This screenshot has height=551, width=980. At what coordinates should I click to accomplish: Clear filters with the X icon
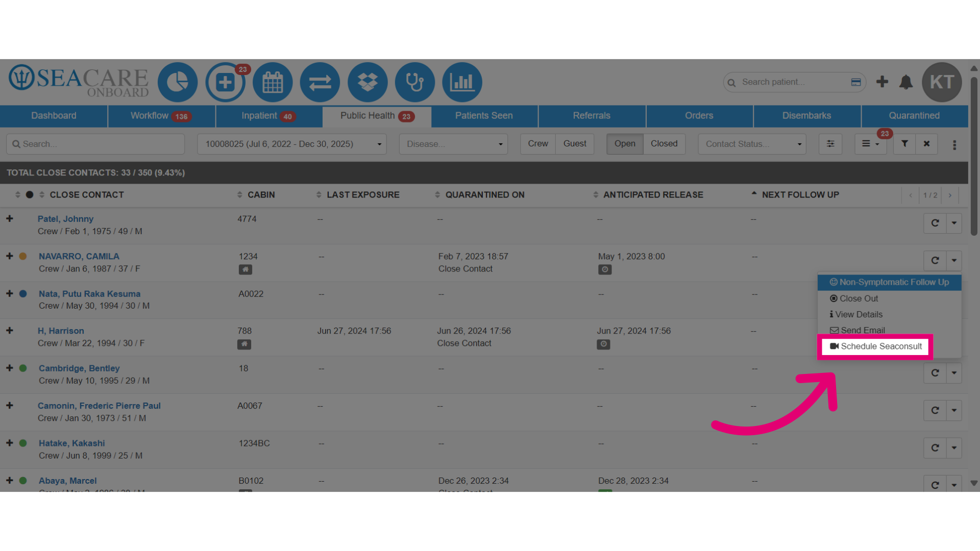(x=926, y=144)
